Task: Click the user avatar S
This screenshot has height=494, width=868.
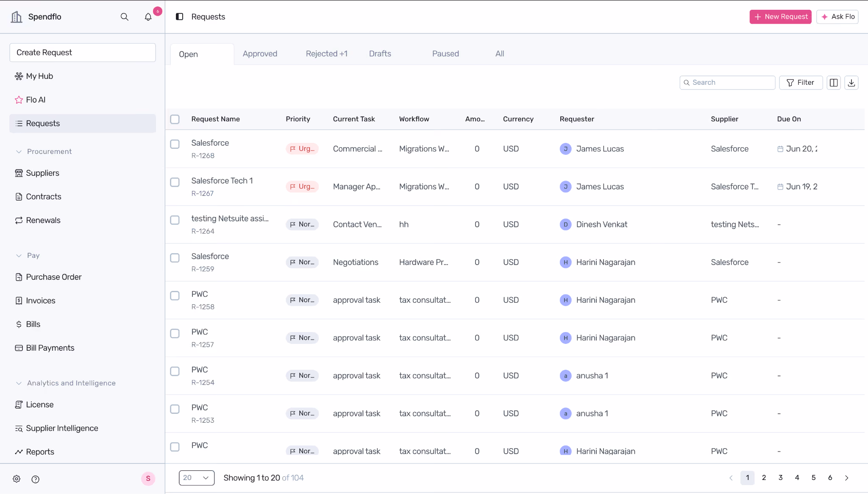Action: pos(148,478)
